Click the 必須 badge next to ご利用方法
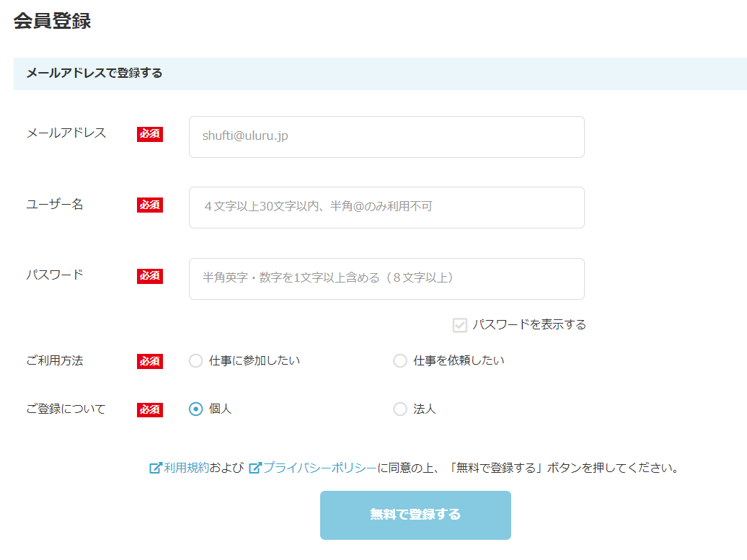This screenshot has width=747, height=560. point(149,361)
